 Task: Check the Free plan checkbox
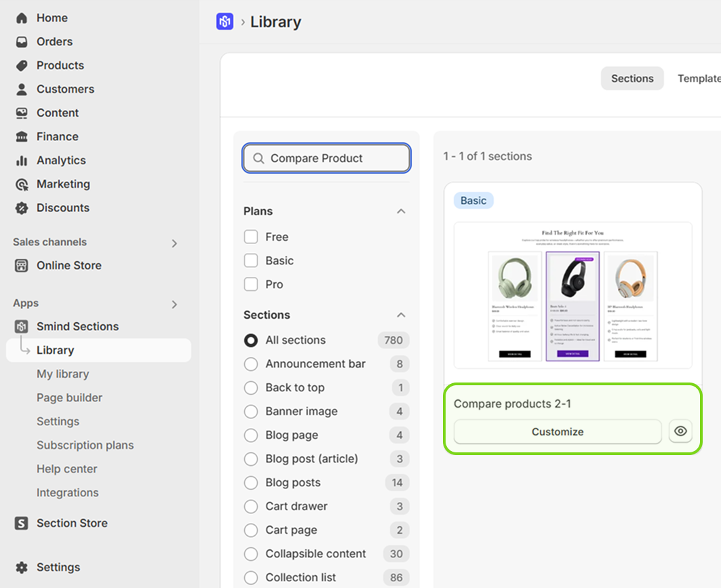251,237
